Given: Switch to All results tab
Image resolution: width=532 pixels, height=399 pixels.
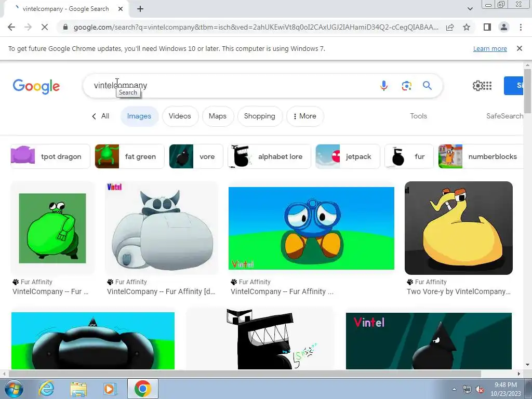Looking at the screenshot, I should click(101, 116).
